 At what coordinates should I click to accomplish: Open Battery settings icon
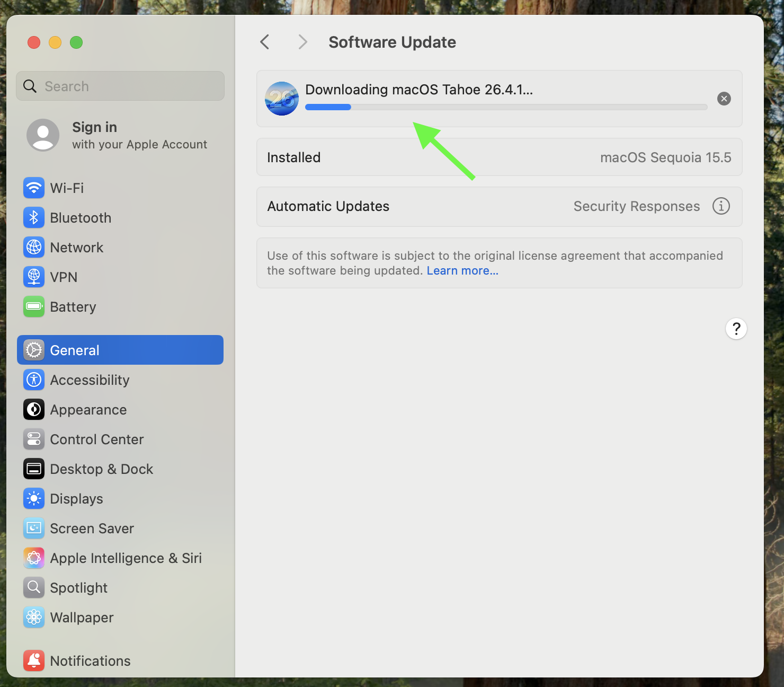tap(34, 307)
